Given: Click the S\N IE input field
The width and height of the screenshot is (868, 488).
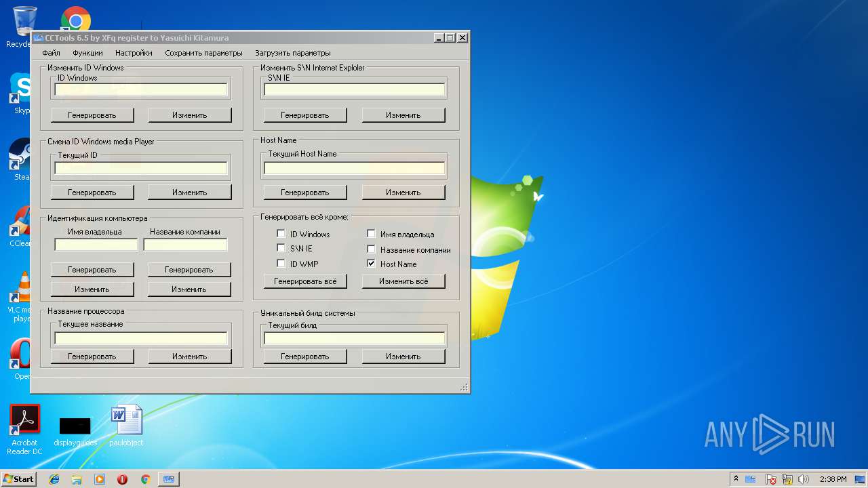Looking at the screenshot, I should tap(355, 89).
